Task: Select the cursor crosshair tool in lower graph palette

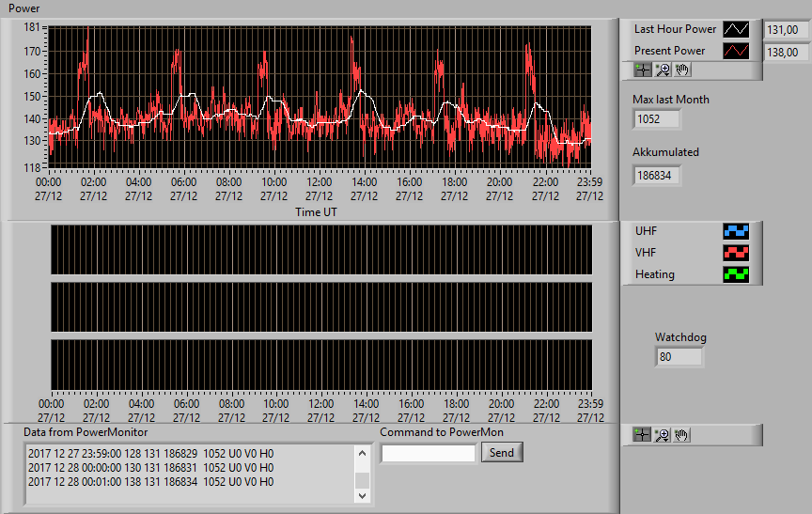Action: [642, 435]
